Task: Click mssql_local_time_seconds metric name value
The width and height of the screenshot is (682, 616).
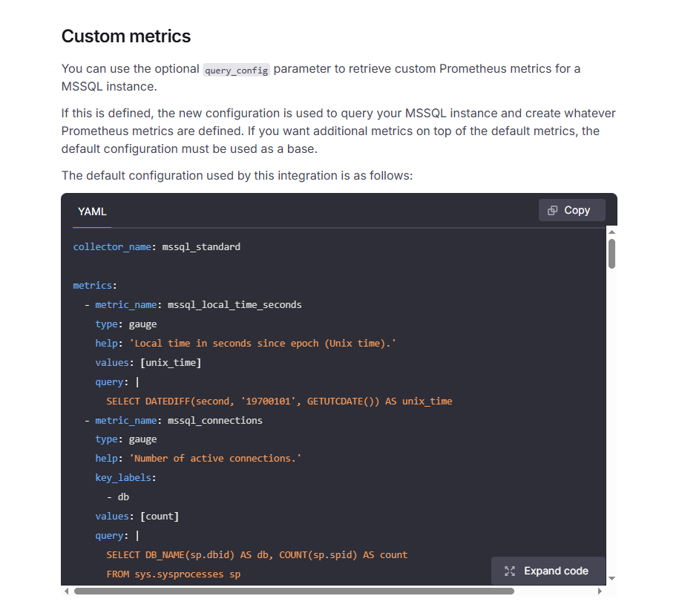Action: coord(235,304)
